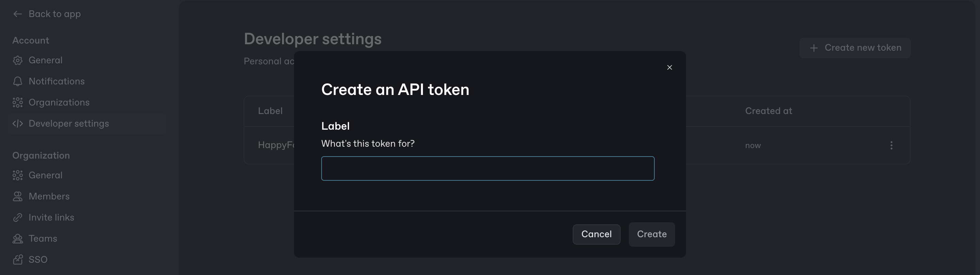Focus the token Label input field
The image size is (980, 275).
point(488,168)
